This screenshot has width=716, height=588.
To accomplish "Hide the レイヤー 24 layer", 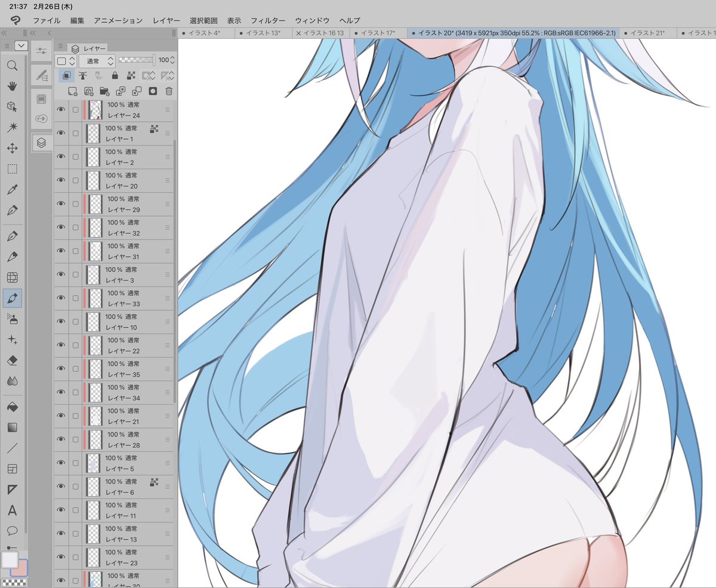I will click(60, 110).
